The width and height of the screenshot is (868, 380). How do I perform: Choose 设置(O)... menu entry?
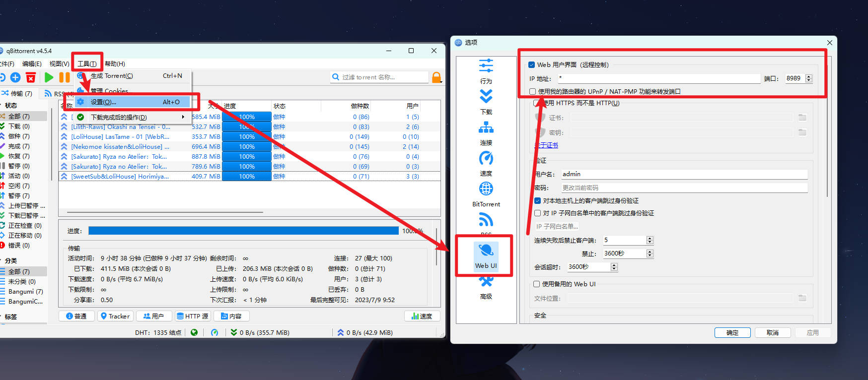[x=133, y=102]
